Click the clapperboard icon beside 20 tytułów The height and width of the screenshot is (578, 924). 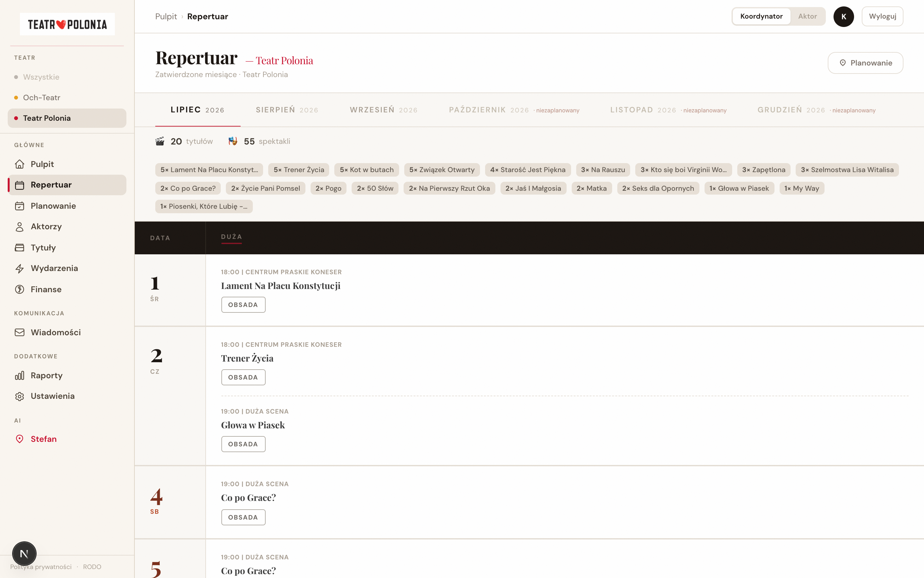[x=160, y=141]
